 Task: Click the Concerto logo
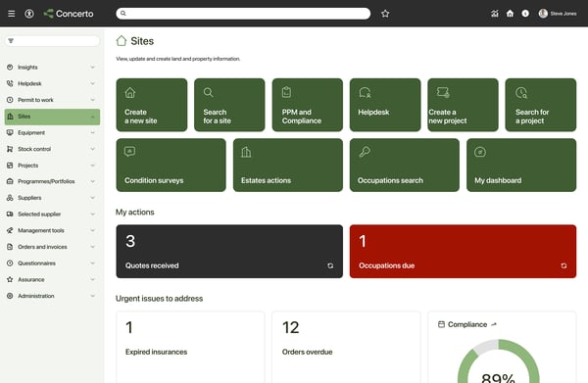[x=69, y=14]
